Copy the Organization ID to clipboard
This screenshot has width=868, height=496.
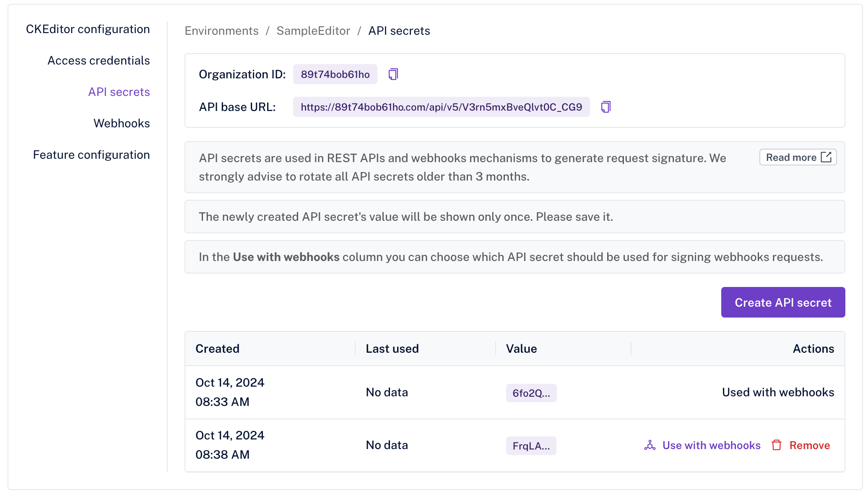pos(393,74)
